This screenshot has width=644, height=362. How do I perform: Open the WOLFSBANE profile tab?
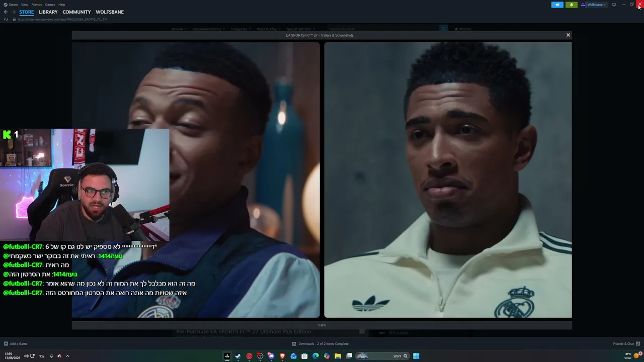click(110, 12)
